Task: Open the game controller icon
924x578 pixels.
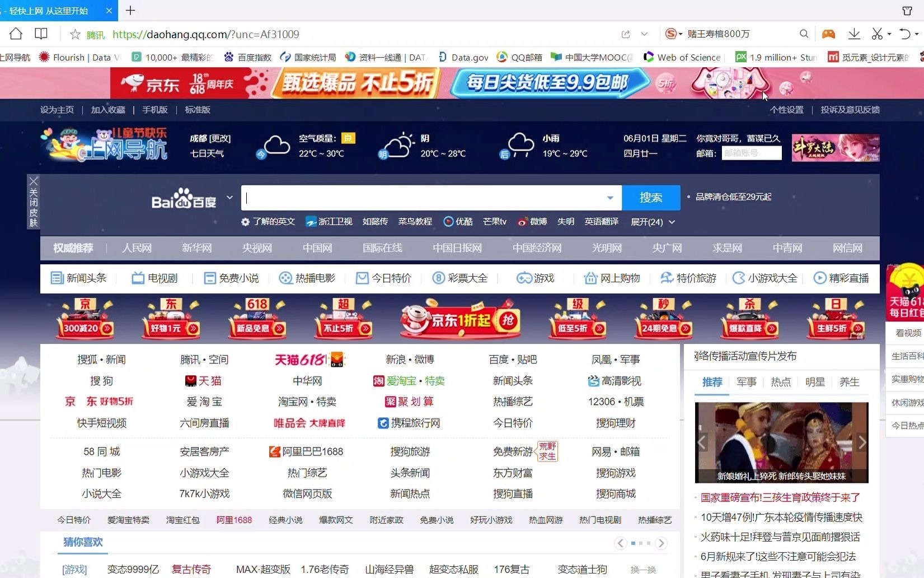Action: tap(829, 34)
